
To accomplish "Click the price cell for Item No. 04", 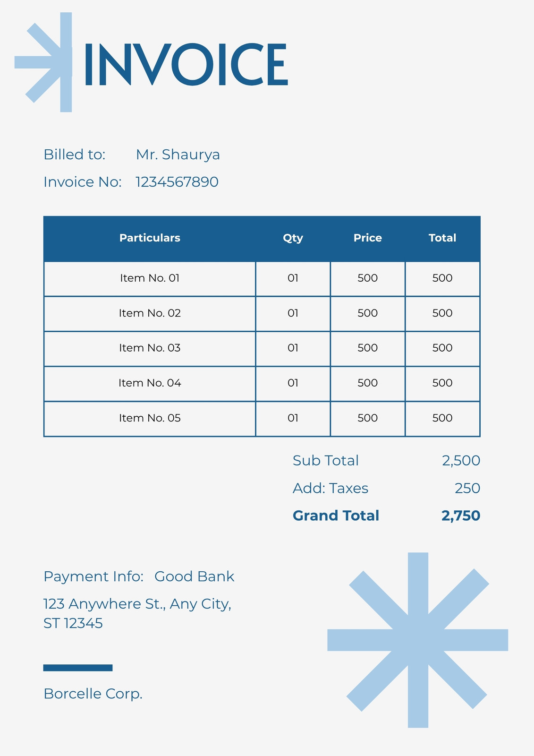I will pos(368,383).
